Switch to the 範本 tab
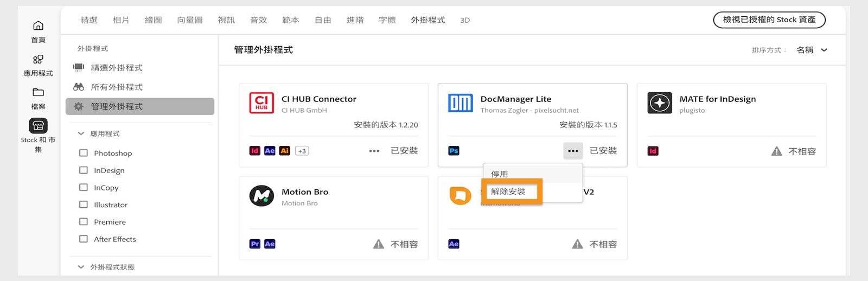The image size is (868, 281). click(291, 20)
